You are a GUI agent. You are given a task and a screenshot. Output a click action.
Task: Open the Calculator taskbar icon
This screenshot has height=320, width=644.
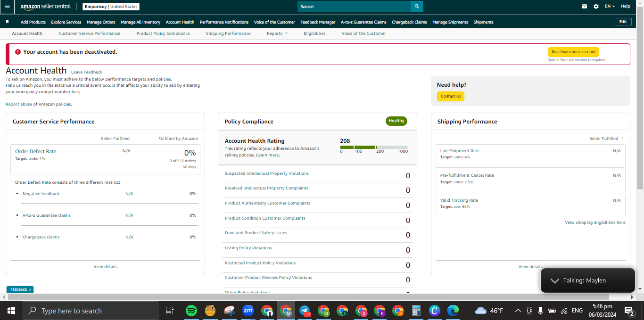416,311
